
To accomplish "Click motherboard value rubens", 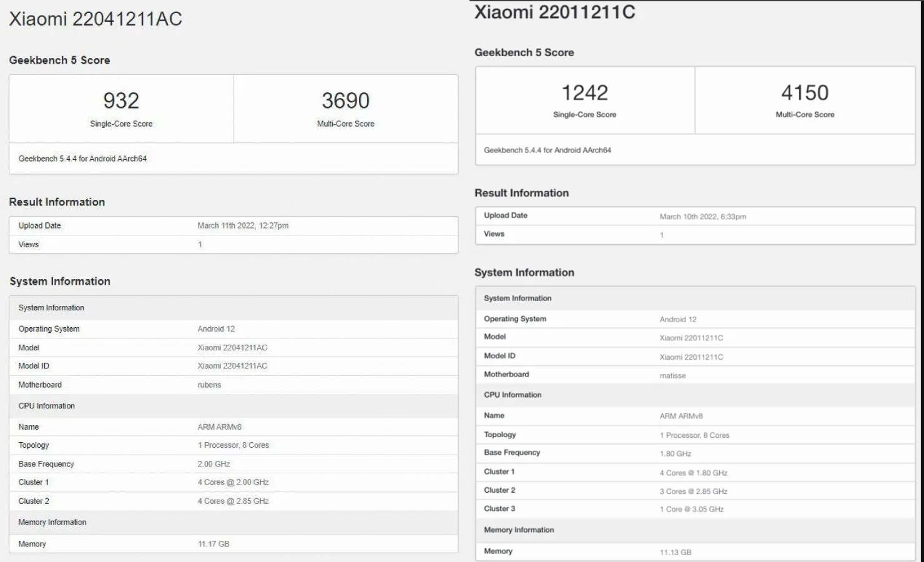I will (209, 385).
